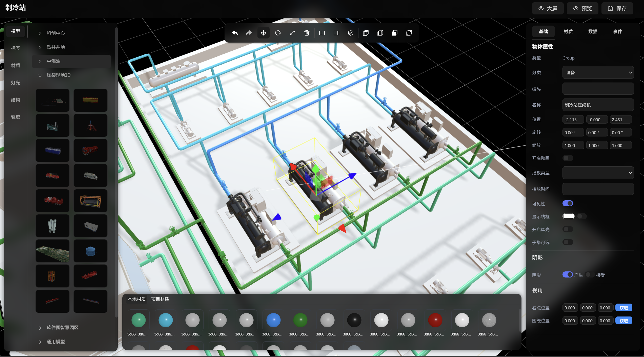Select the move/translate tool

click(263, 33)
